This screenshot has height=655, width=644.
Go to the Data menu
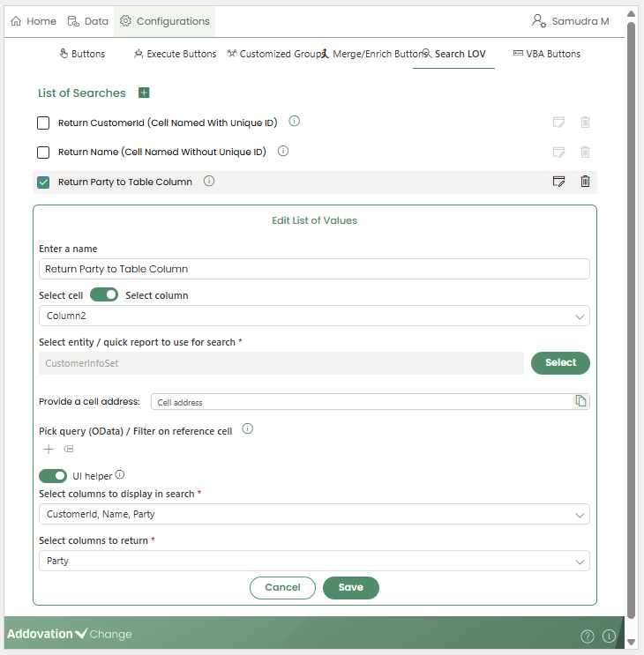[88, 21]
